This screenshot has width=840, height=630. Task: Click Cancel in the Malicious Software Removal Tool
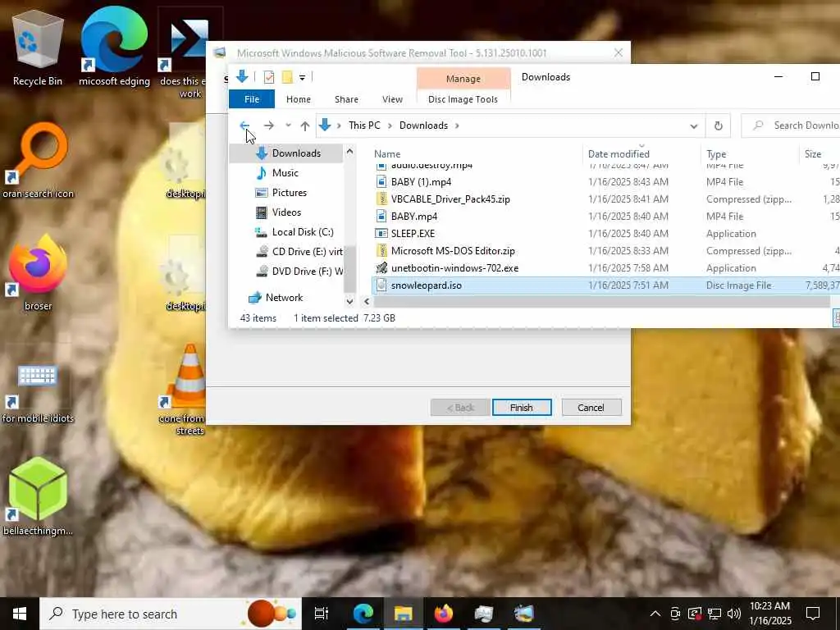pos(591,408)
